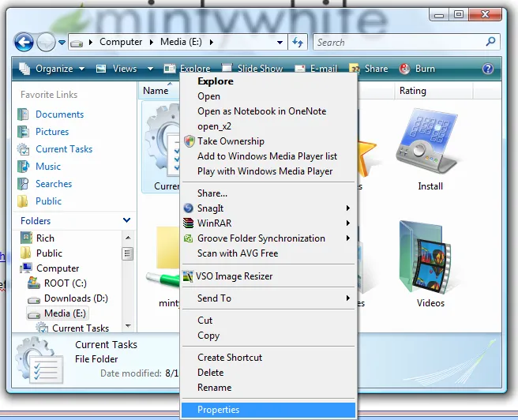
Task: Sort by the Rating column header
Action: click(x=434, y=91)
